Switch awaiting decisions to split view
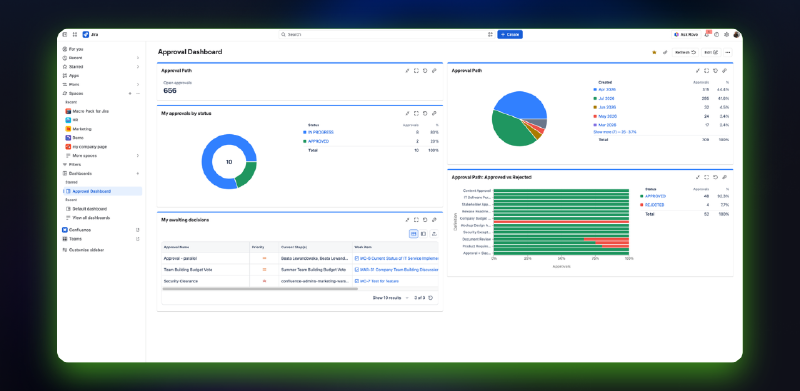 423,234
